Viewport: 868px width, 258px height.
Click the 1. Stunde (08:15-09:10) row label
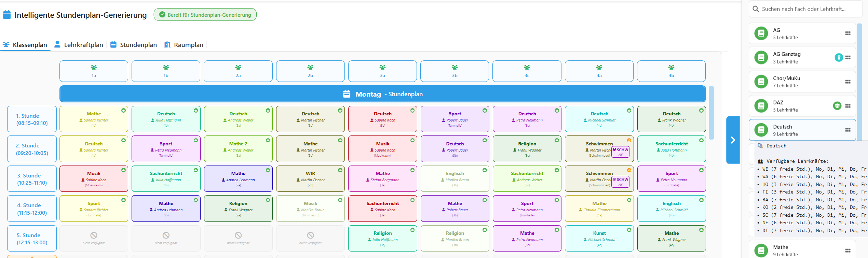coord(32,119)
